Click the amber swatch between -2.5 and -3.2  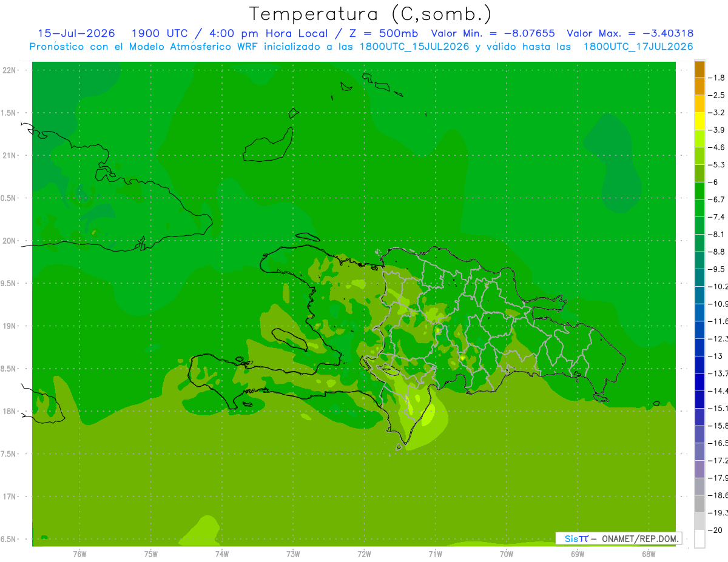699,104
